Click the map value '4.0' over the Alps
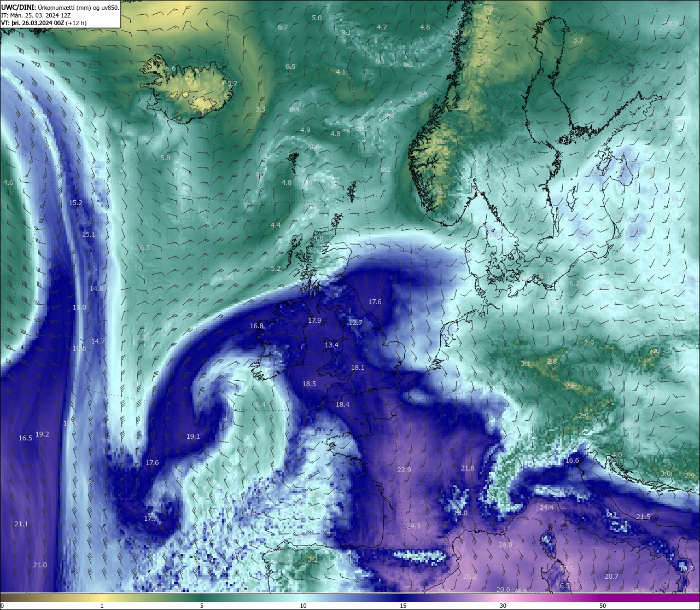This screenshot has height=610, width=700. [617, 455]
